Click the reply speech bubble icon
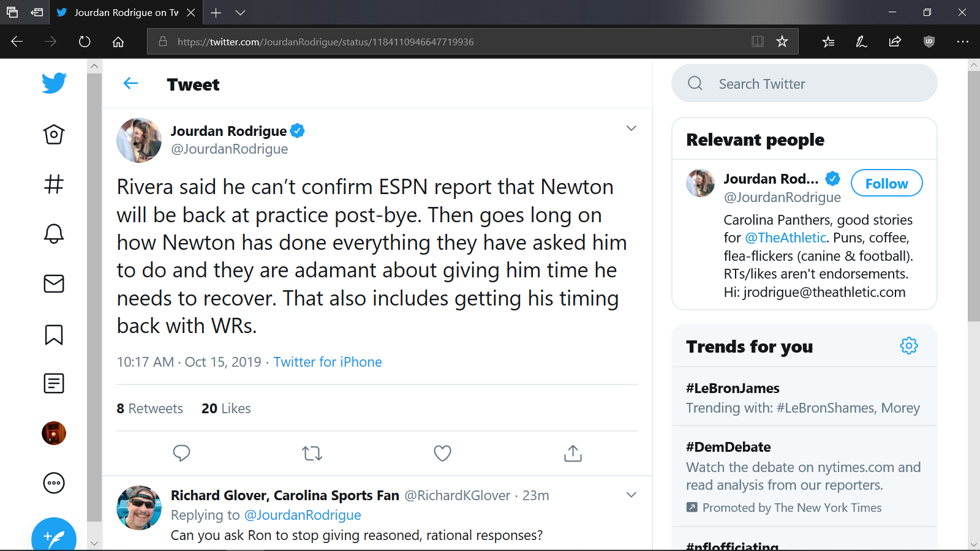 [181, 453]
